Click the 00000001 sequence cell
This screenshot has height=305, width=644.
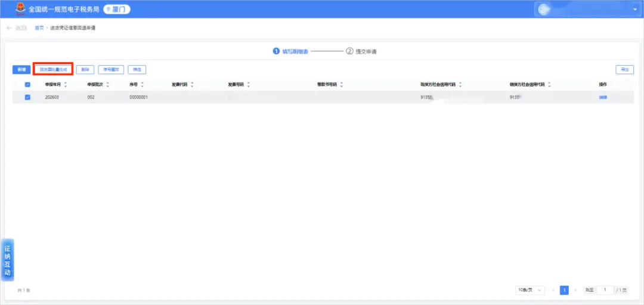tap(138, 97)
